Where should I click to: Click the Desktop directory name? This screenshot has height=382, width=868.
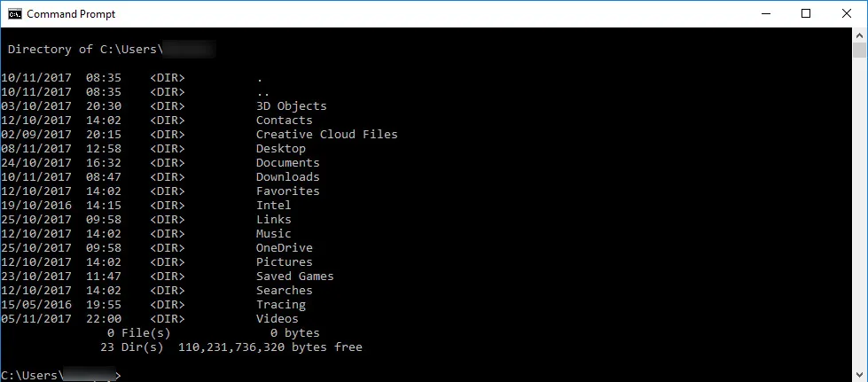coord(280,149)
